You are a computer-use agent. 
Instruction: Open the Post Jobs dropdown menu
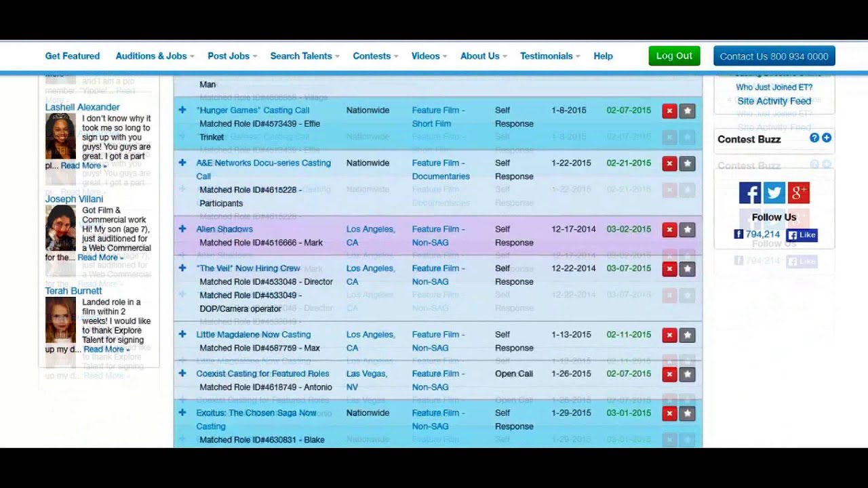tap(232, 56)
